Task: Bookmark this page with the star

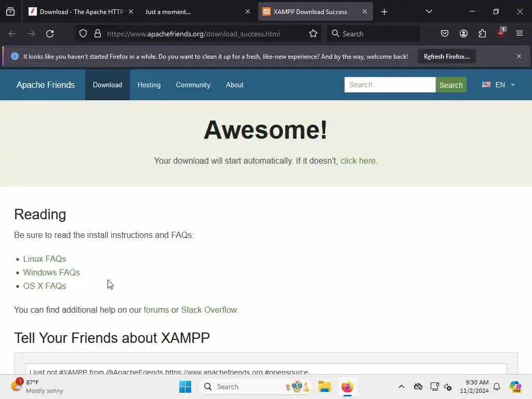Action: point(313,34)
